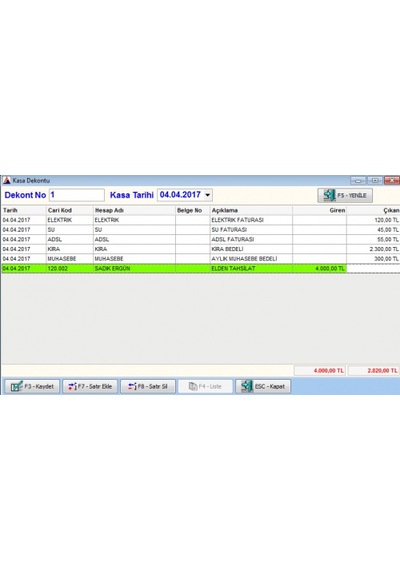This screenshot has width=400, height=570.
Task: Click the 55,00 TL Çıkan amount
Action: (373, 240)
